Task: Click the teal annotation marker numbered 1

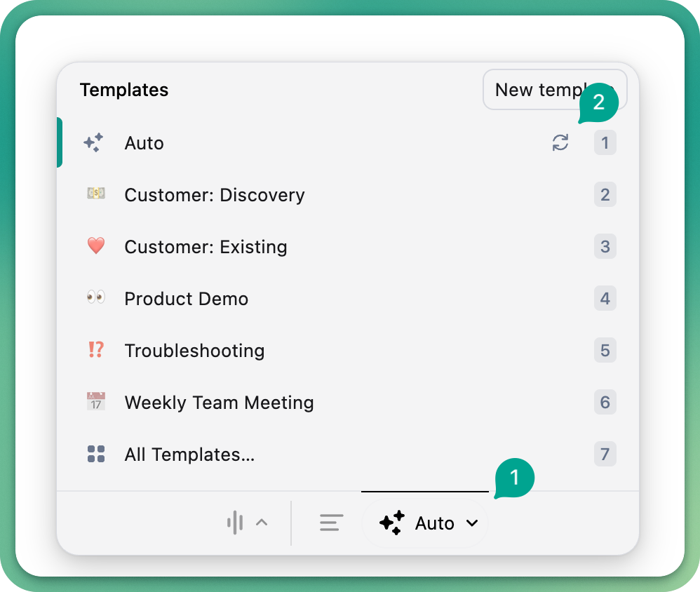Action: pyautogui.click(x=515, y=478)
